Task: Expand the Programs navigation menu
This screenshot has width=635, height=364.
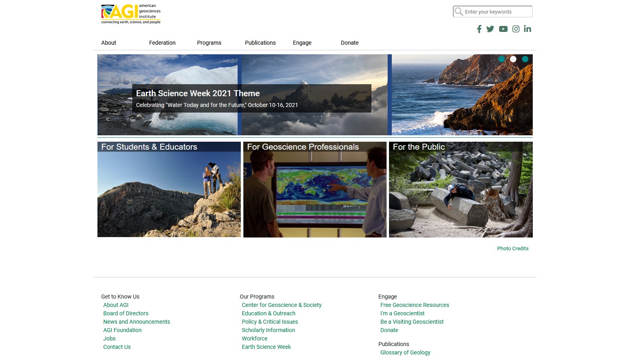Action: (209, 43)
